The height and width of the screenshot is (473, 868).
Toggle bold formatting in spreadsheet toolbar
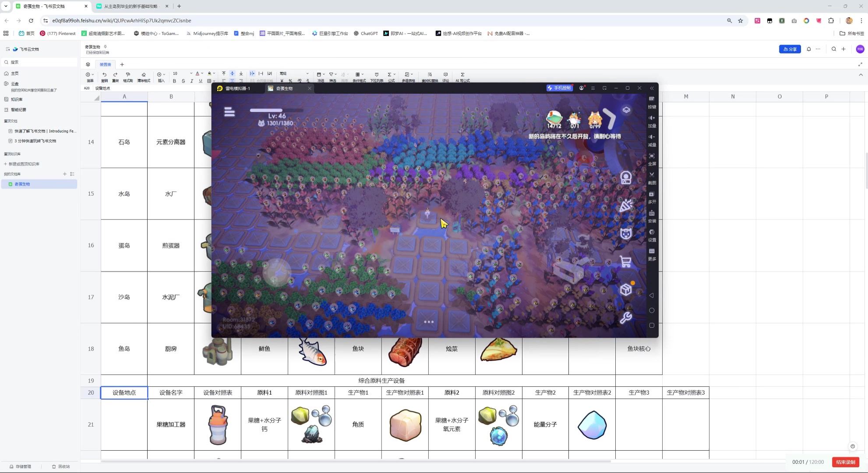click(x=174, y=81)
